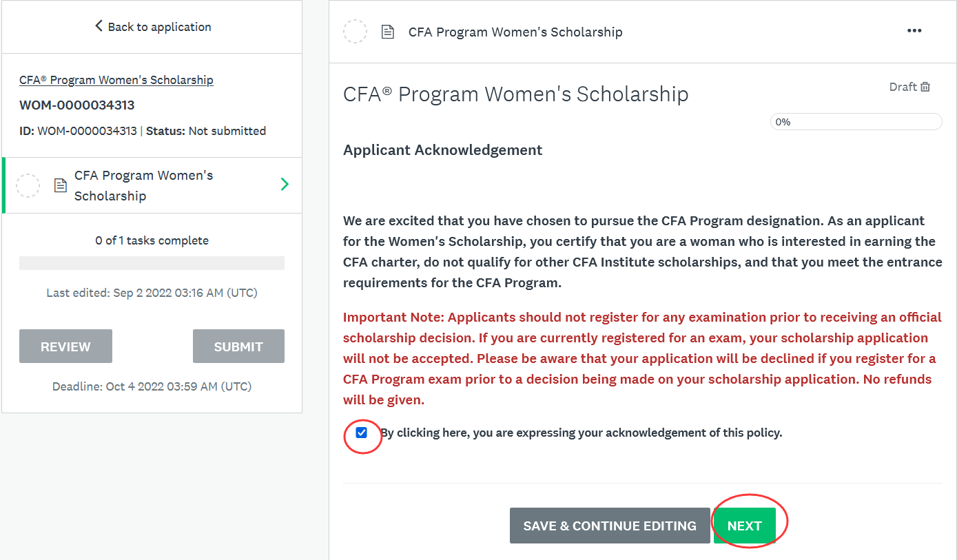The height and width of the screenshot is (560, 957).
Task: Click the 0% progress bar
Action: click(856, 122)
